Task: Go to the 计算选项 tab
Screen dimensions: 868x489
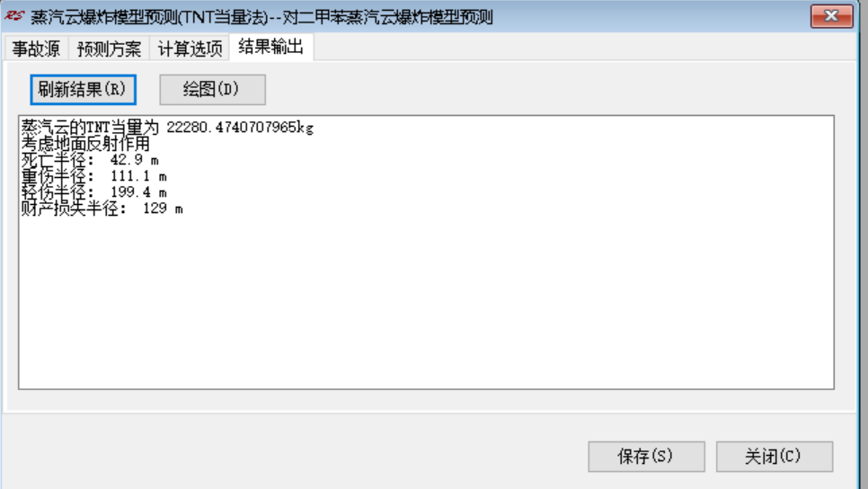Action: [190, 49]
